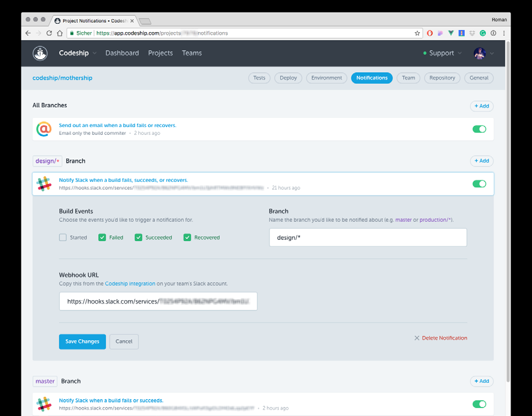532x416 pixels.
Task: Switch to the General tab
Action: (479, 78)
